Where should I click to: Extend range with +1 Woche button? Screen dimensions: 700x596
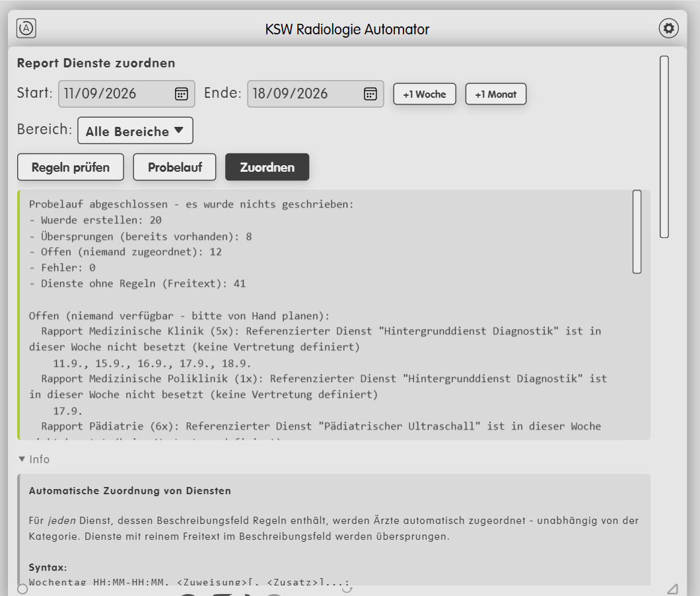(x=425, y=94)
